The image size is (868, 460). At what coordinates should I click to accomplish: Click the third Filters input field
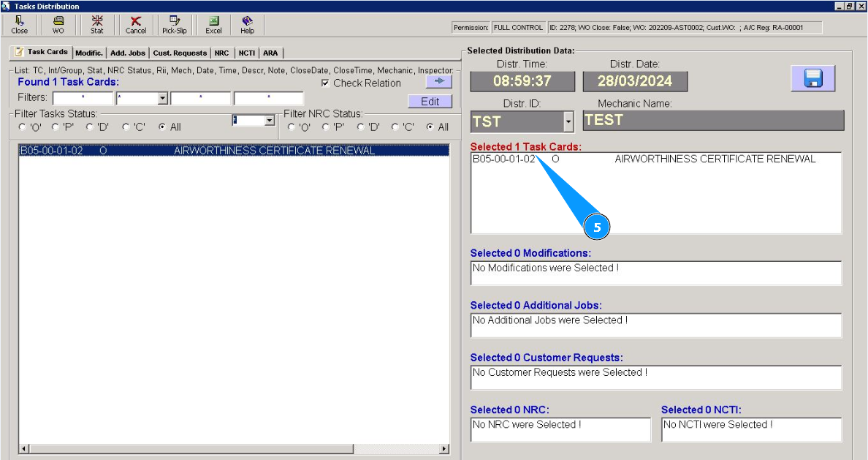point(200,99)
